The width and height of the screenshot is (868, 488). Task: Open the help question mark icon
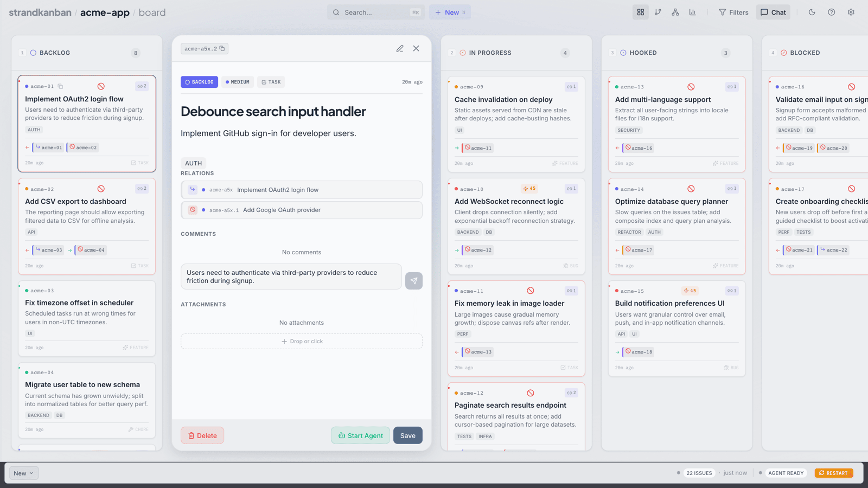[x=832, y=12]
